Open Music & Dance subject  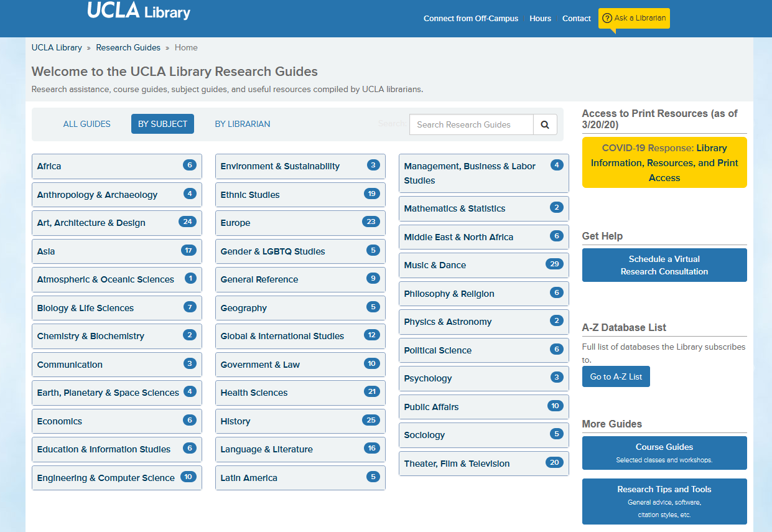tap(484, 265)
